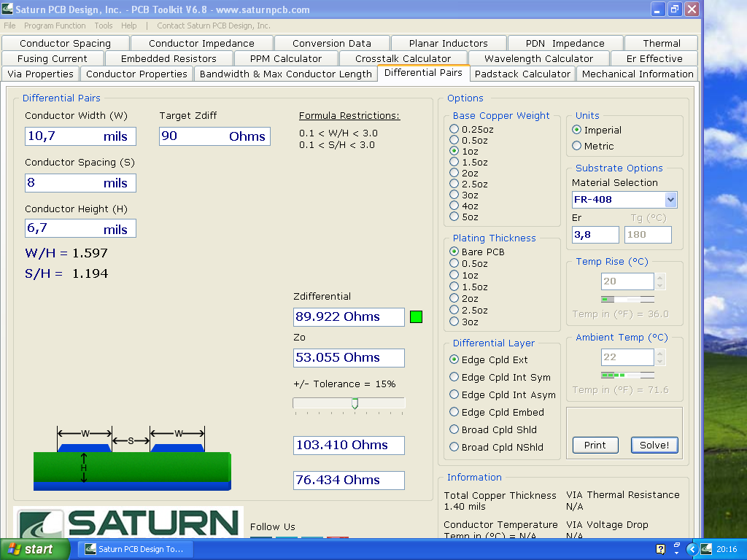
Task: Click the Conductor Width input field
Action: (x=80, y=136)
